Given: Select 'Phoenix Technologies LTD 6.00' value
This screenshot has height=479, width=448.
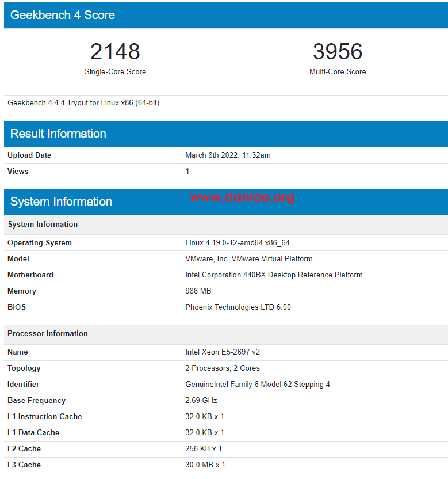Looking at the screenshot, I should tap(238, 307).
